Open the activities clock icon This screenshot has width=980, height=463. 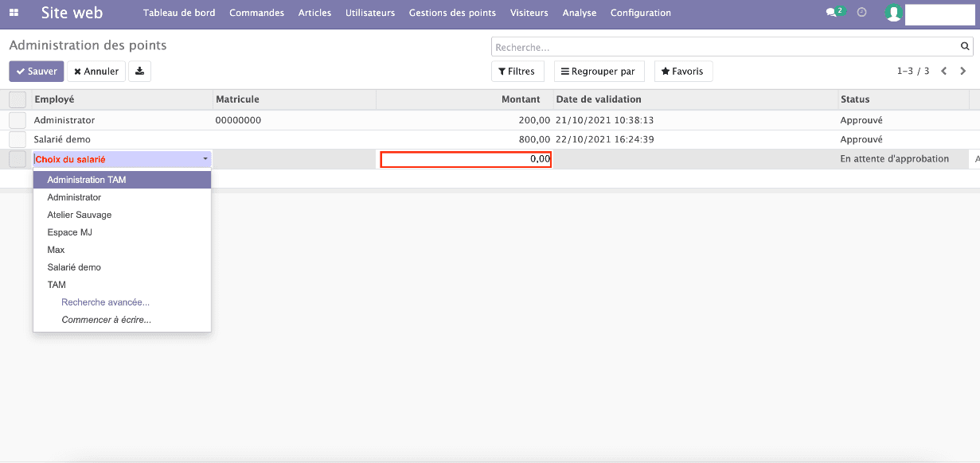(x=861, y=12)
